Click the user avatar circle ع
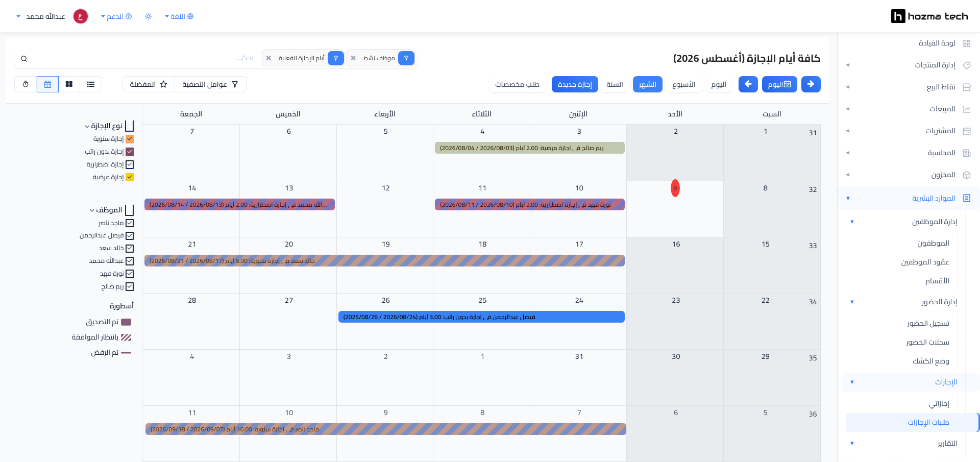This screenshot has width=980, height=462. click(x=81, y=16)
